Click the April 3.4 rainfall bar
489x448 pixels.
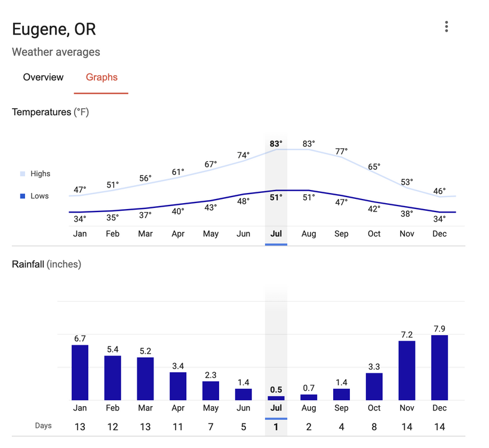click(178, 386)
